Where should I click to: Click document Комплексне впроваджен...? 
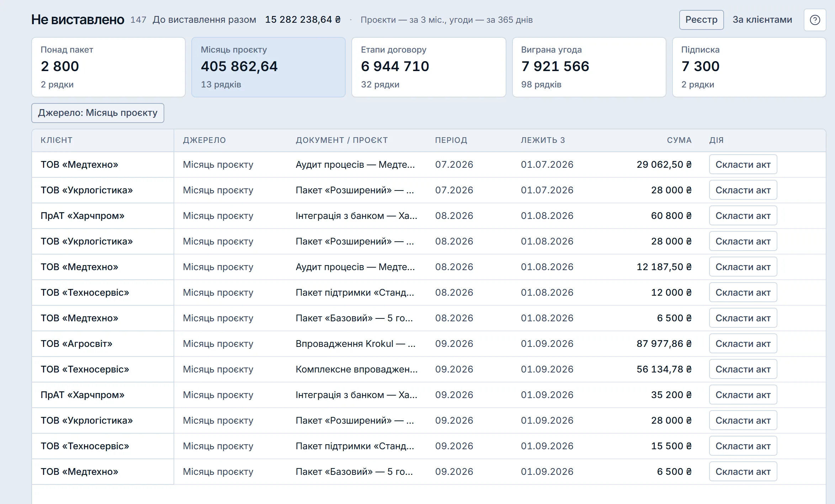[357, 369]
